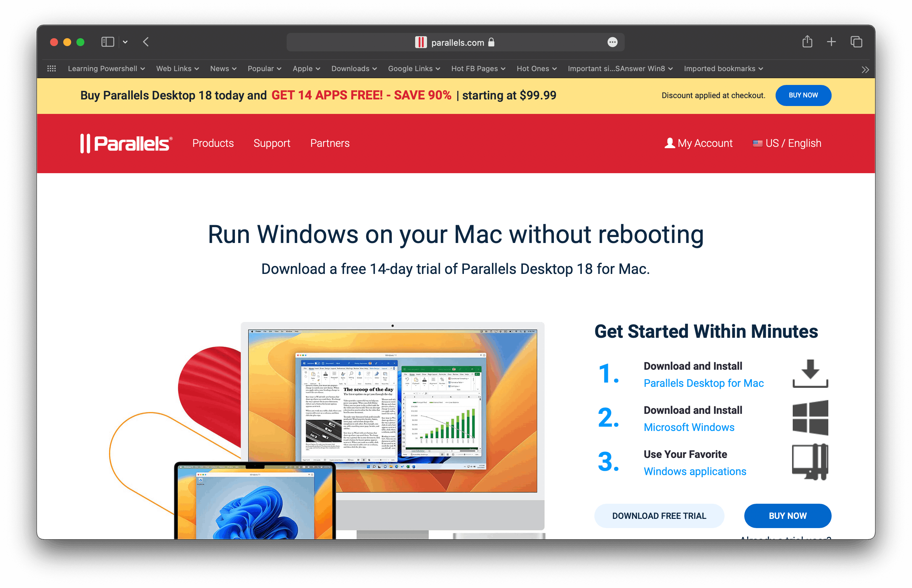Click Download a free 14-day trial subtitle
The width and height of the screenshot is (912, 588).
[x=455, y=269]
